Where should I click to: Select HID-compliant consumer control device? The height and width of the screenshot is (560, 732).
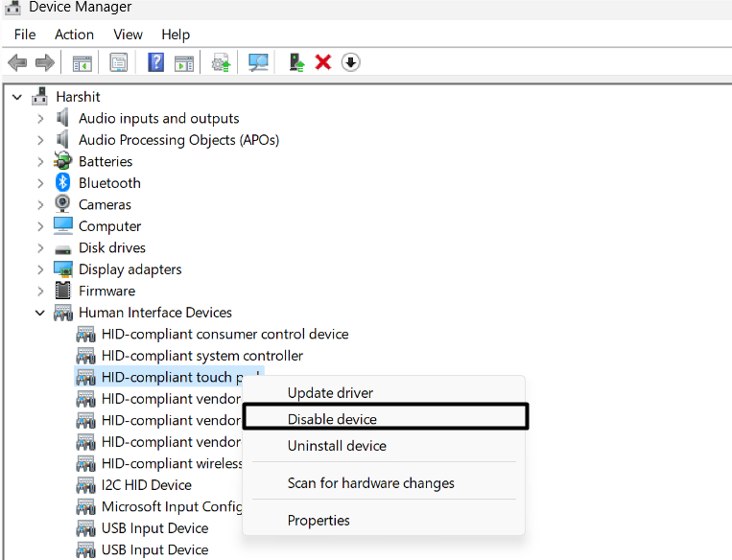(x=224, y=335)
